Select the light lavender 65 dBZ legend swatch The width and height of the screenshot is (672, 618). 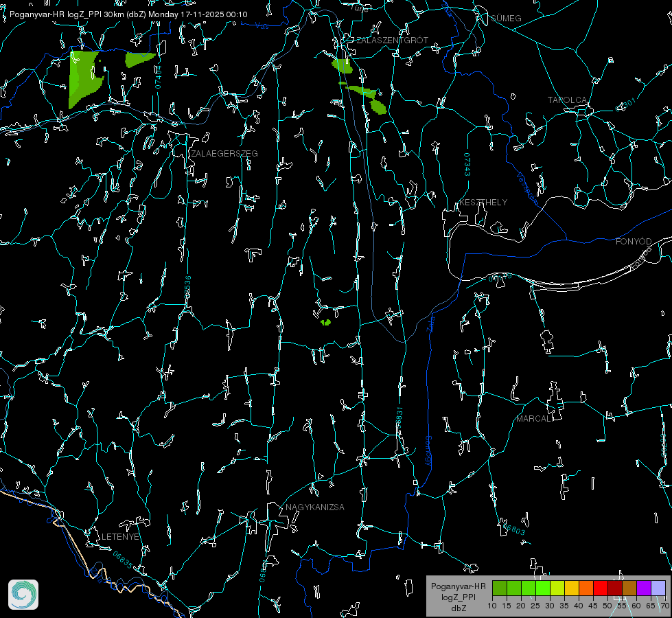tap(658, 588)
